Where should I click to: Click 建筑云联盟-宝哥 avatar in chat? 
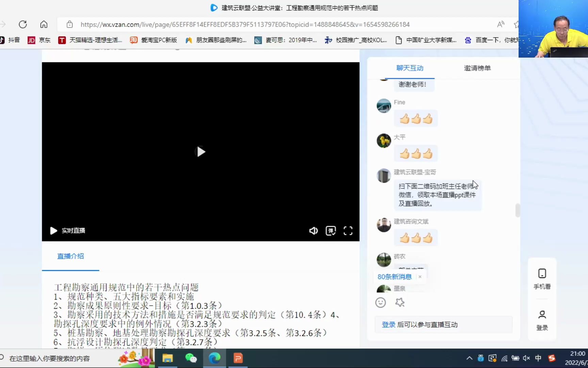pos(384,175)
